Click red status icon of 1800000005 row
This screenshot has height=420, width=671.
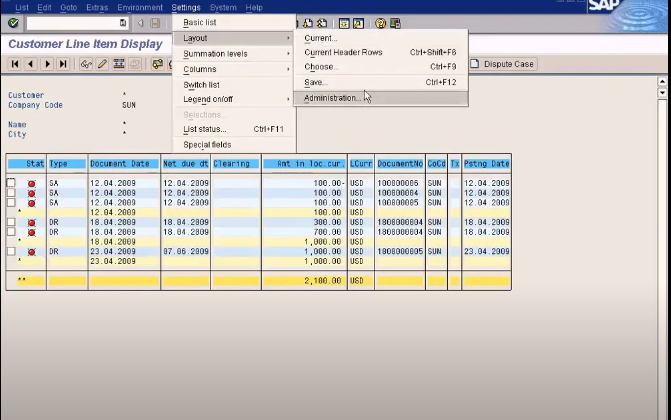pyautogui.click(x=31, y=252)
